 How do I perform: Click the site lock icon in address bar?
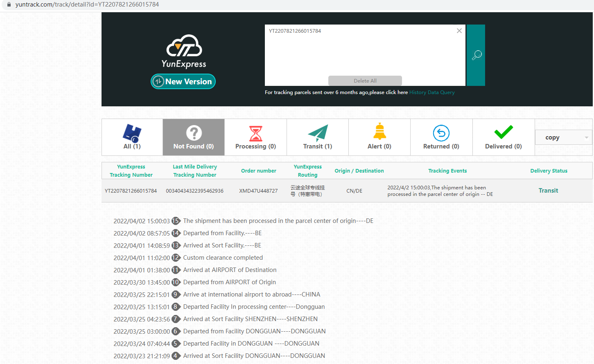click(9, 4)
